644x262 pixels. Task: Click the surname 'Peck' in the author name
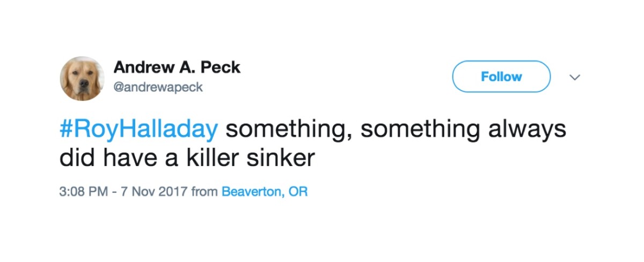[221, 68]
